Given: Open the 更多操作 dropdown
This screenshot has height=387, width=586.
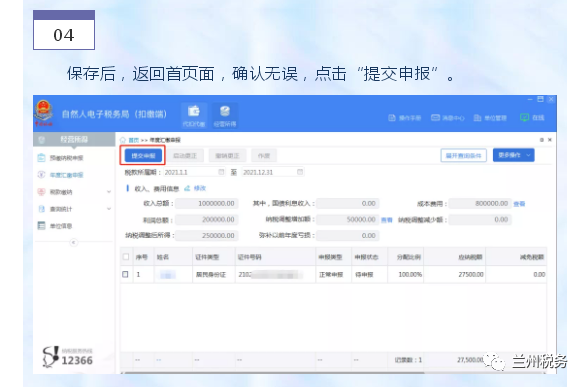Looking at the screenshot, I should [x=513, y=155].
